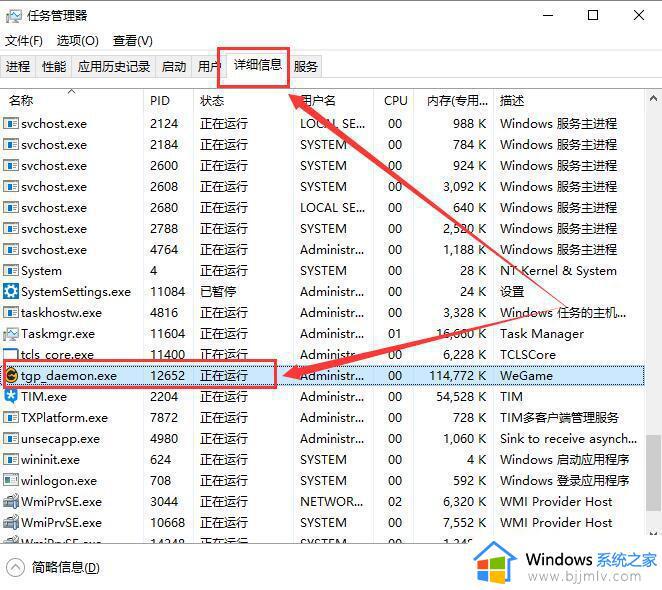The image size is (662, 590).
Task: Click the CPU value 02 for WmiPrvSE.exe
Action: pyautogui.click(x=395, y=502)
